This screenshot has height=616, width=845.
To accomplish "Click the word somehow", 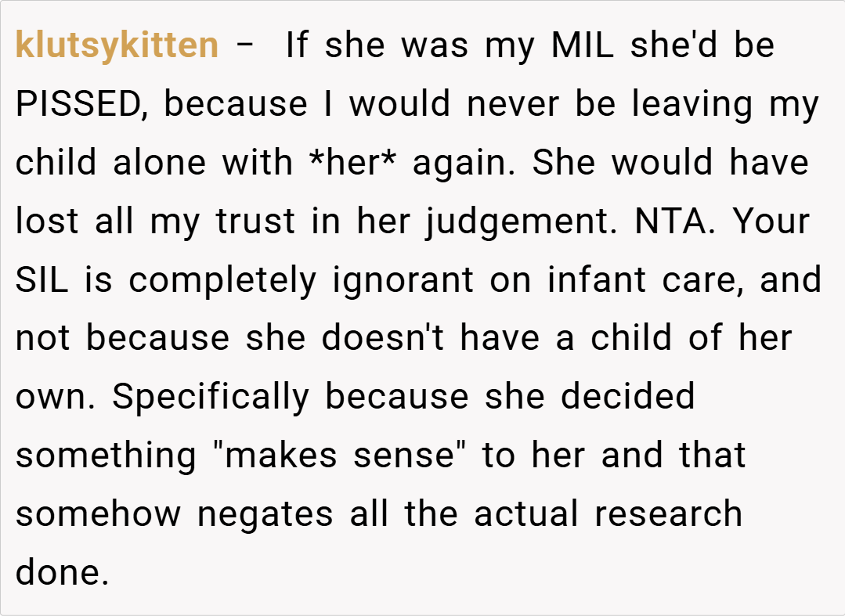I will [x=99, y=513].
